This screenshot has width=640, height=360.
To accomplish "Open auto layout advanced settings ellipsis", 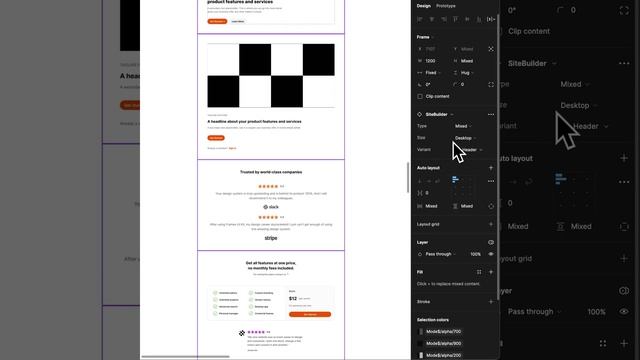I will pos(491,181).
